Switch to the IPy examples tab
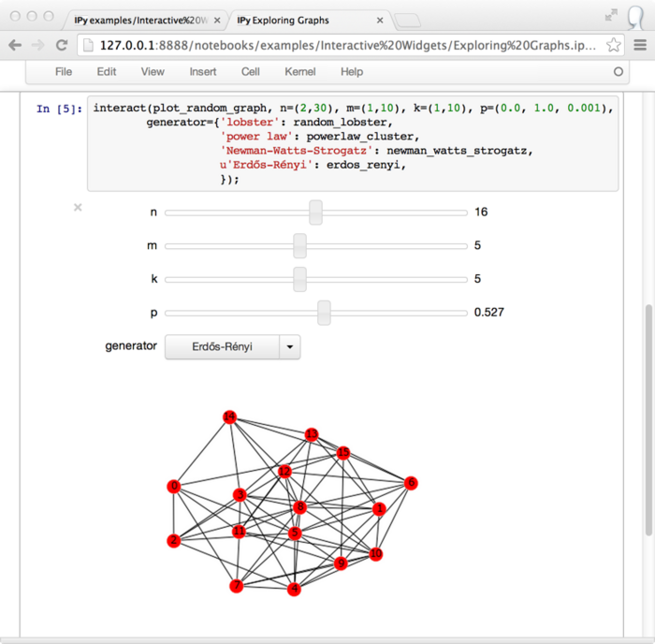Screen dimensions: 655x644 (140, 20)
